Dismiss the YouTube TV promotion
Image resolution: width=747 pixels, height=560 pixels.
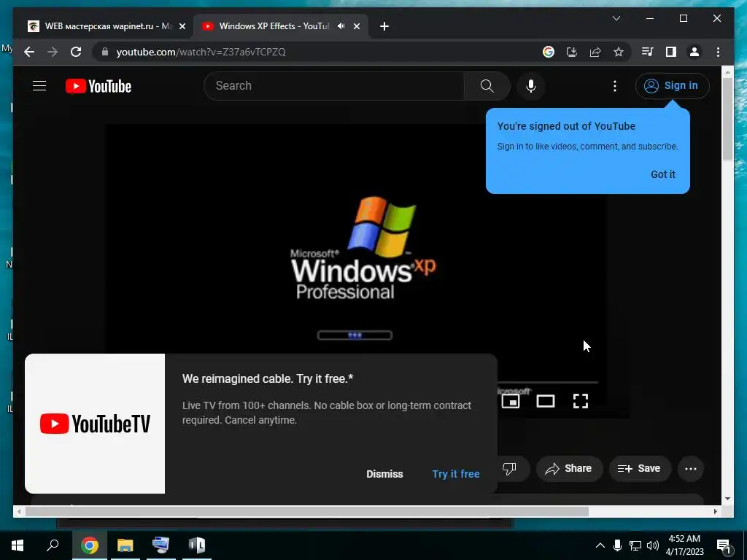click(384, 474)
